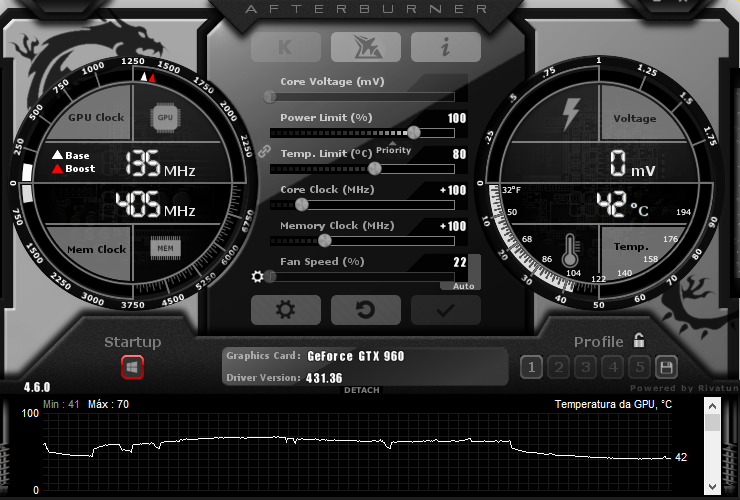Viewport: 740px width, 500px height.
Task: Select profile slot 3
Action: (x=586, y=367)
